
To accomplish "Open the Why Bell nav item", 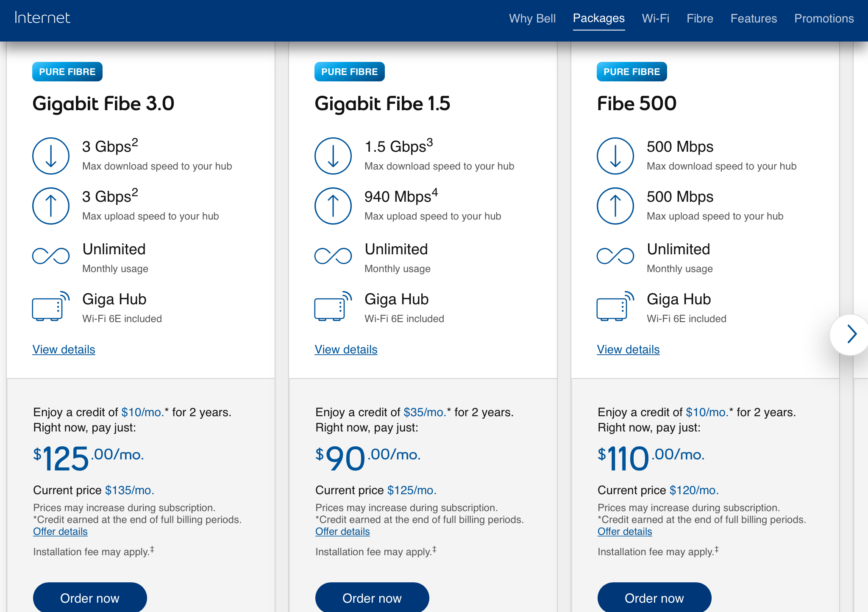I will (532, 18).
